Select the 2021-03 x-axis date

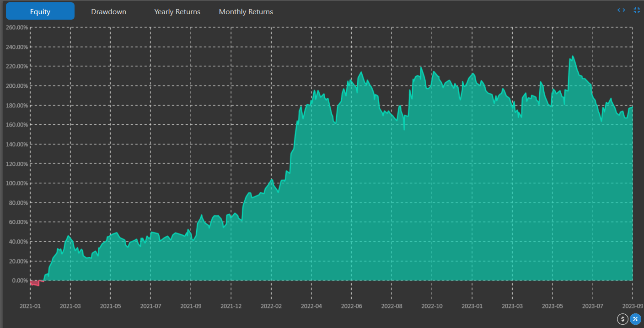click(x=70, y=306)
